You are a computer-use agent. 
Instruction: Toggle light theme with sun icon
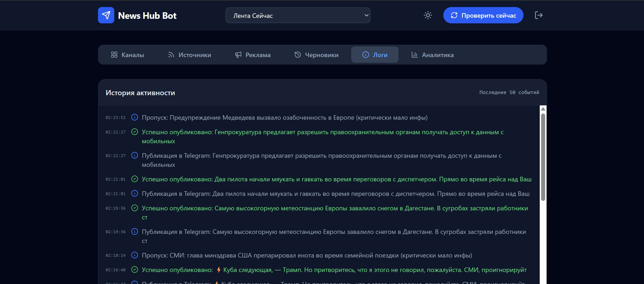coord(428,15)
